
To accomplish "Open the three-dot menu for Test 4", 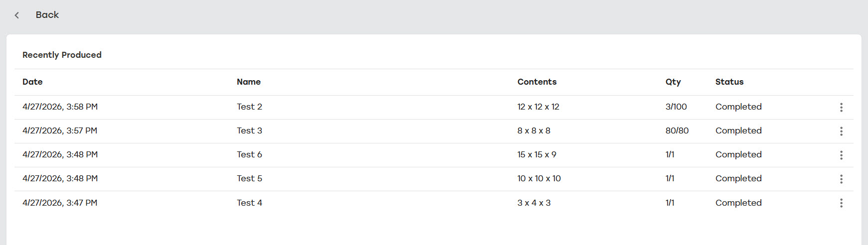I will [x=841, y=203].
